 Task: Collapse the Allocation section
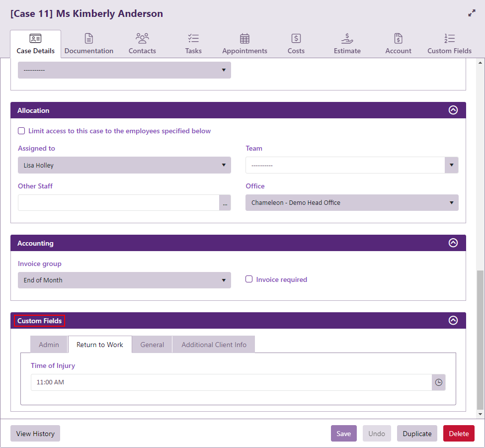(x=453, y=110)
